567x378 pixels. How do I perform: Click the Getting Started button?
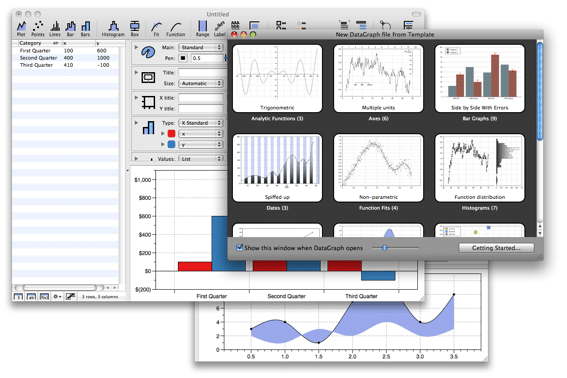(x=496, y=248)
